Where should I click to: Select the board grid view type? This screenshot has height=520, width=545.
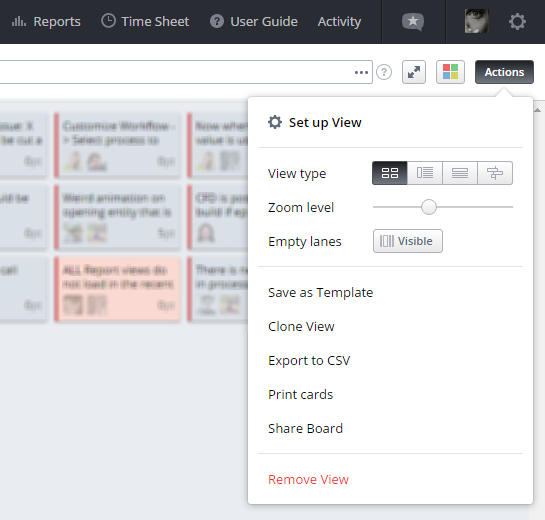coord(389,173)
